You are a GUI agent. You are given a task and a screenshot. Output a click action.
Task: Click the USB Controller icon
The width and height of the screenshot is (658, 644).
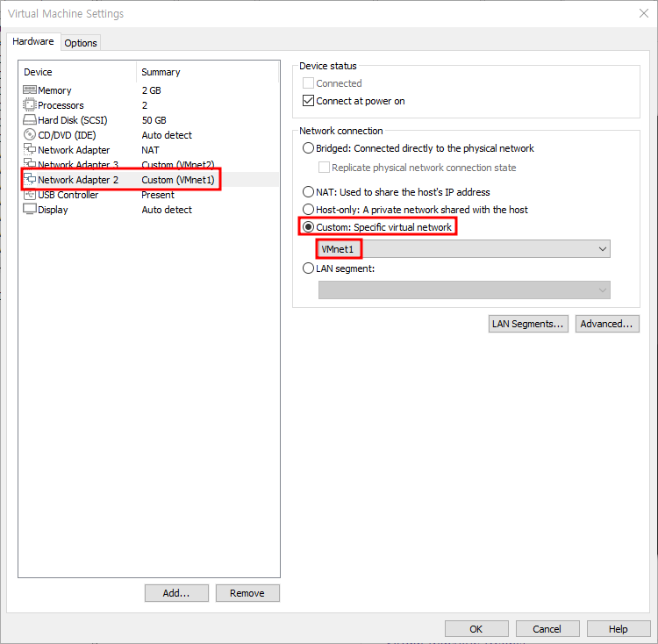coord(29,194)
